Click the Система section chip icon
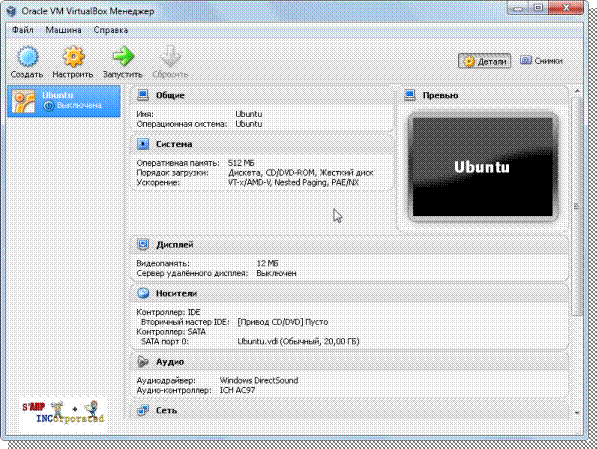This screenshot has height=449, width=597. (x=143, y=144)
